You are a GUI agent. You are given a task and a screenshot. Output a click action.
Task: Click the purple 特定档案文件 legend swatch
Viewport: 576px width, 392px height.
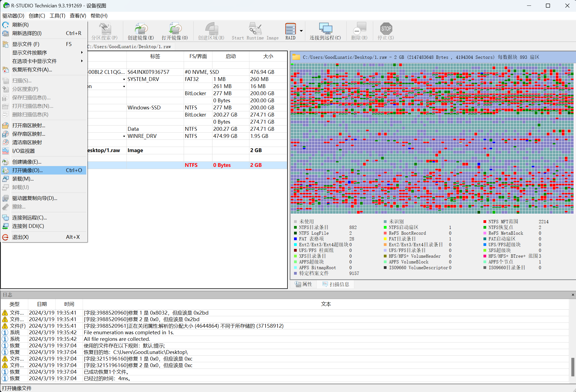[295, 273]
